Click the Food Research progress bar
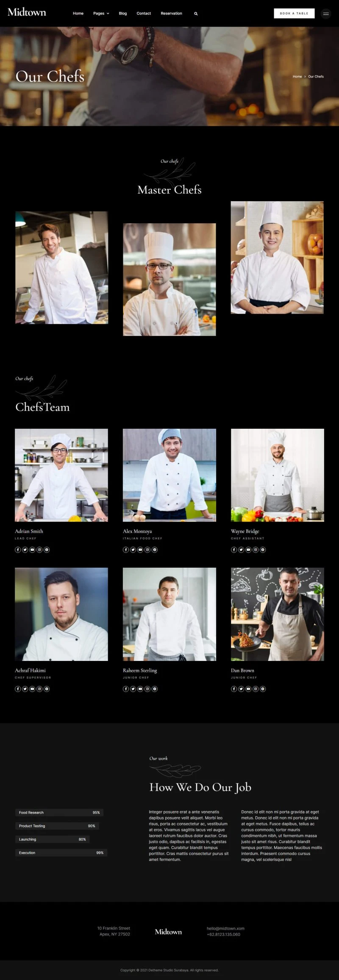 point(60,812)
